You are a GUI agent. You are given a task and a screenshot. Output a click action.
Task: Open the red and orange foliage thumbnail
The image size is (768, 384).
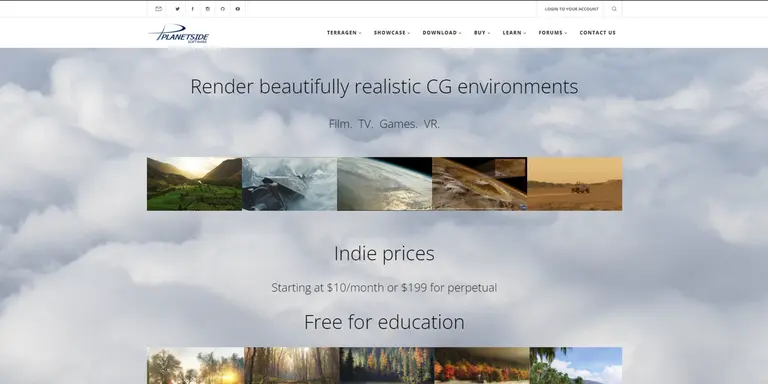tap(482, 365)
